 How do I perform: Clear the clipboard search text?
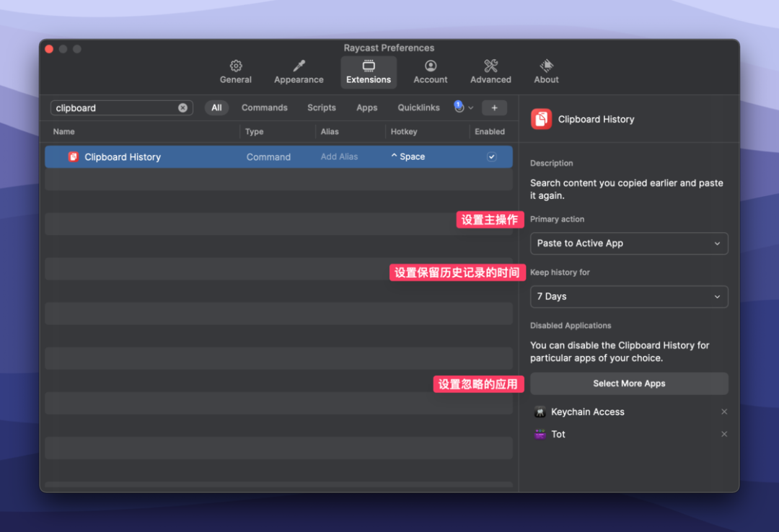point(183,108)
